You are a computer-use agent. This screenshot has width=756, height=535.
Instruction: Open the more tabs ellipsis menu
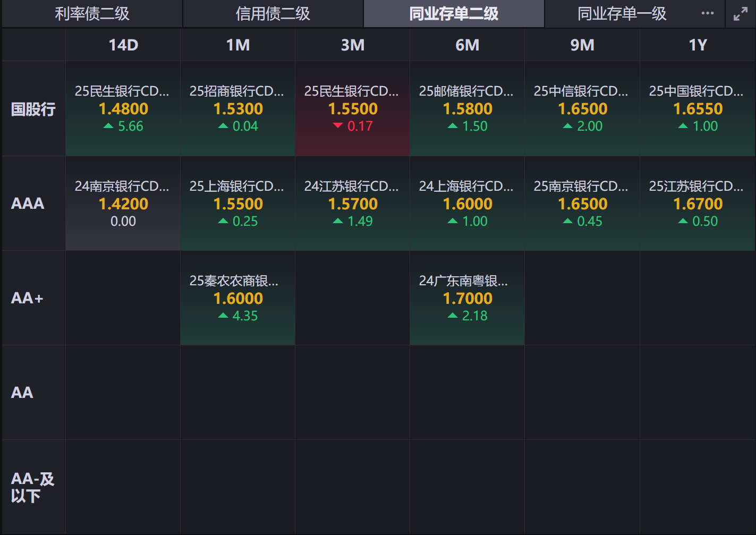coord(708,13)
